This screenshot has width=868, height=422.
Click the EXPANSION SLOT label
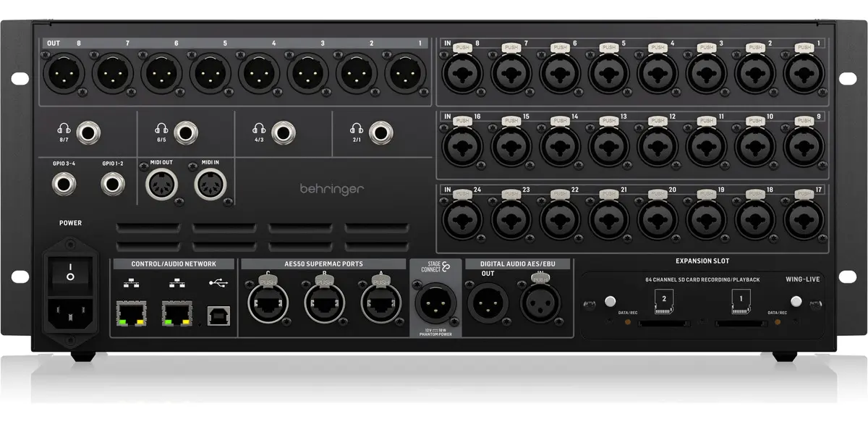click(x=702, y=261)
